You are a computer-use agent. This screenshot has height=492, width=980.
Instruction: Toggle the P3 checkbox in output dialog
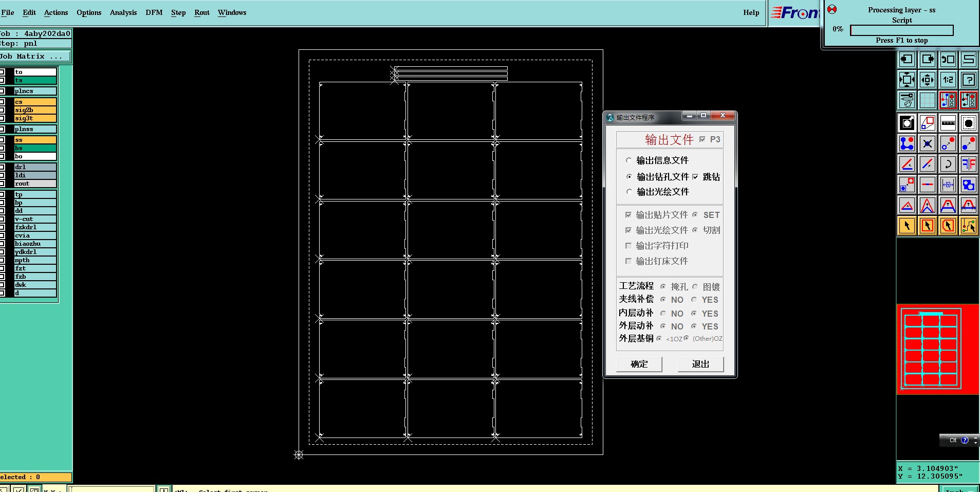tap(702, 139)
